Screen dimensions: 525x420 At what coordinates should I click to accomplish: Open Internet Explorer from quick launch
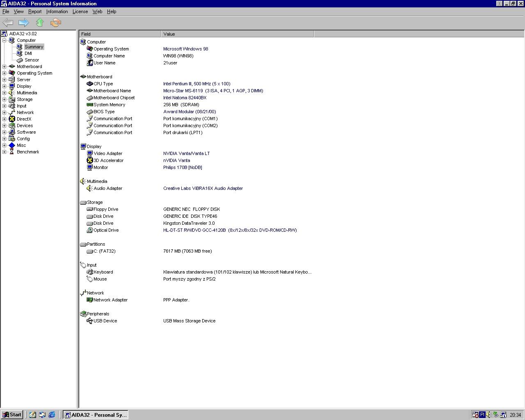tap(52, 415)
